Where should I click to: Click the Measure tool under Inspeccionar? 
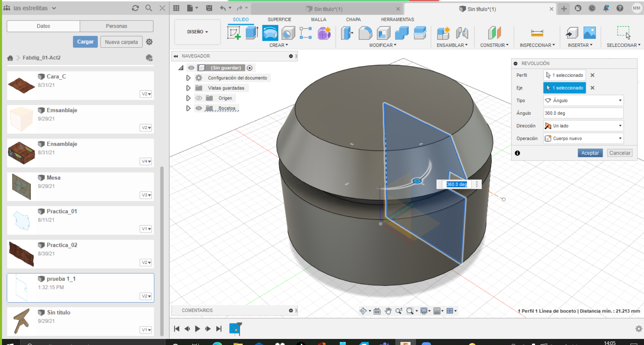(537, 33)
